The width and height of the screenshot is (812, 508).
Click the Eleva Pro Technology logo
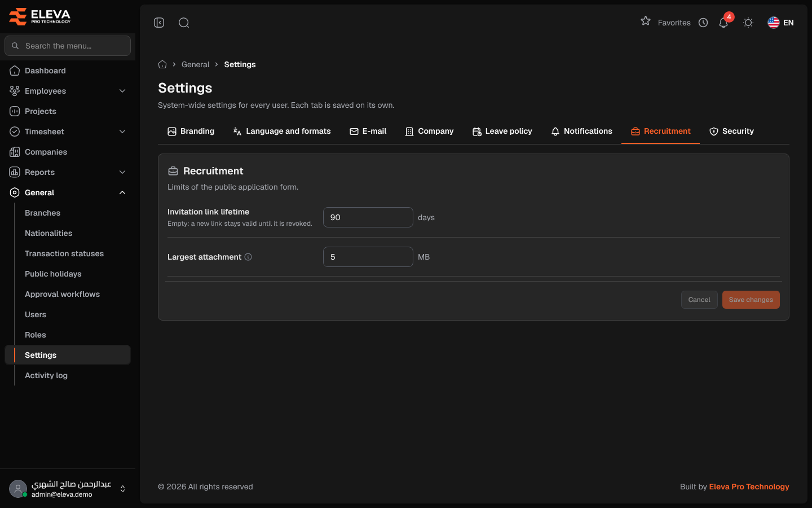click(x=40, y=16)
